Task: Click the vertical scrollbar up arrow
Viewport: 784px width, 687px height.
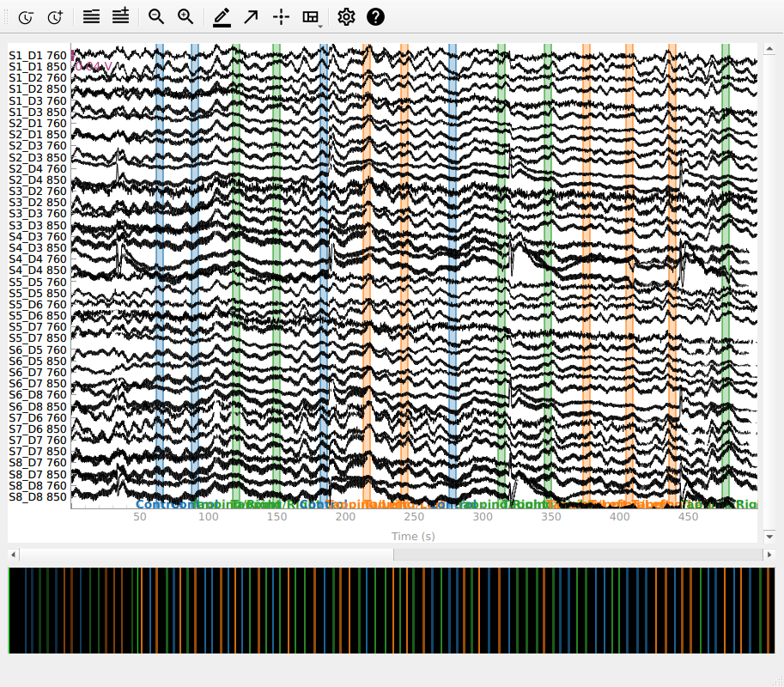Action: pos(769,49)
